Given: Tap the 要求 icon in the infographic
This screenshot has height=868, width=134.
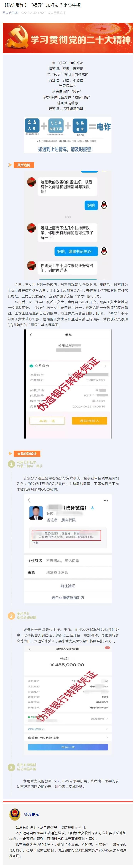Looking at the screenshot, I should [x=80, y=126].
